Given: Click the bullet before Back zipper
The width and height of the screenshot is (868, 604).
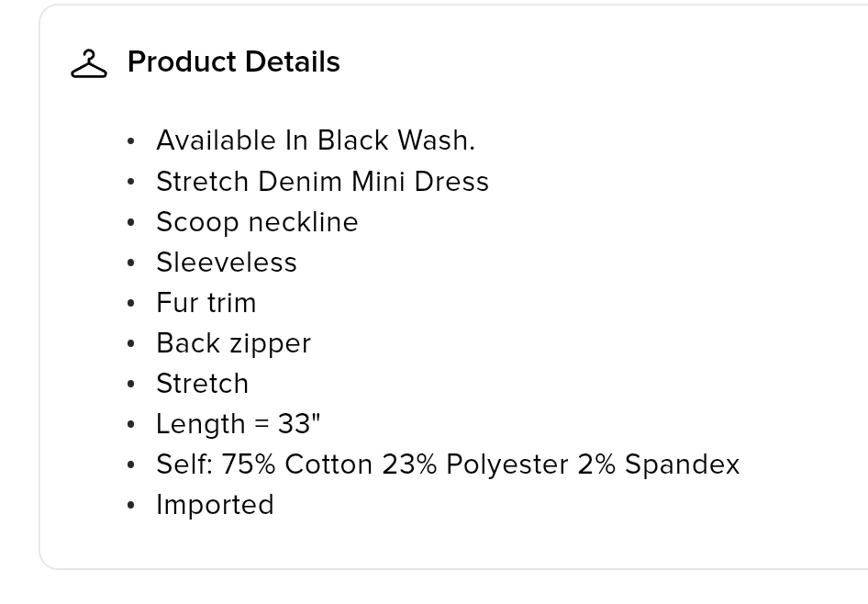Looking at the screenshot, I should 130,344.
